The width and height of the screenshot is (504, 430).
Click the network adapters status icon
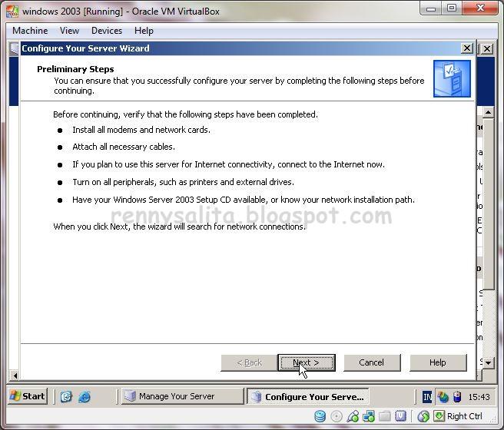(x=369, y=416)
